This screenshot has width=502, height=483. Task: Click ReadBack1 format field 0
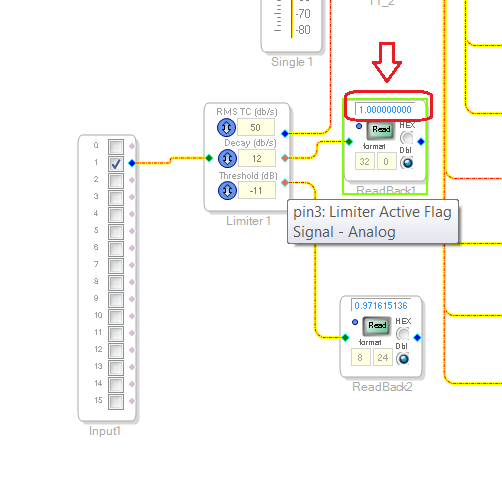click(386, 161)
